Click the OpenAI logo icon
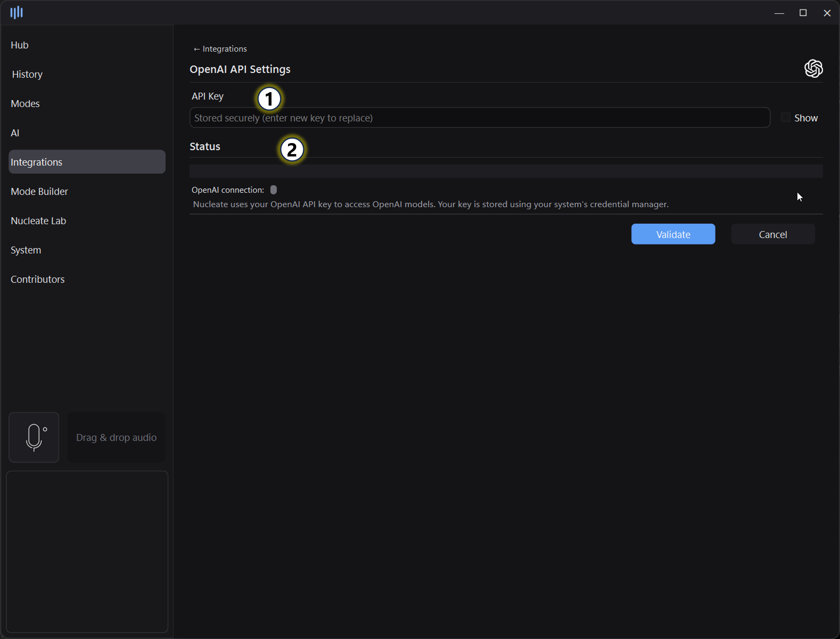 coord(813,68)
